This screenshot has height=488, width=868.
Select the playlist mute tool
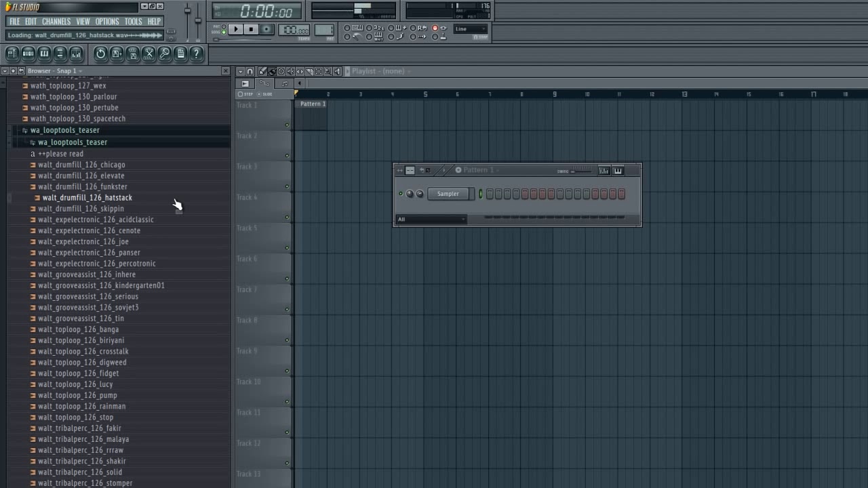pos(290,71)
